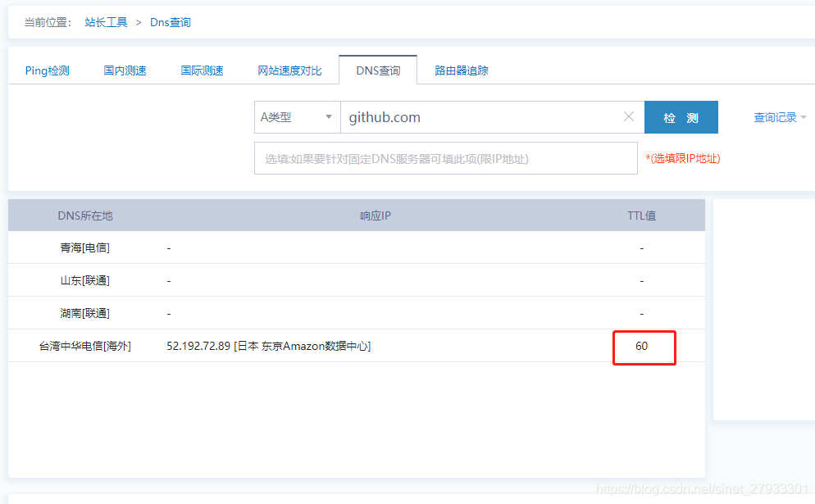
Task: Expand the 查询记录 history dropdown
Action: (x=780, y=117)
